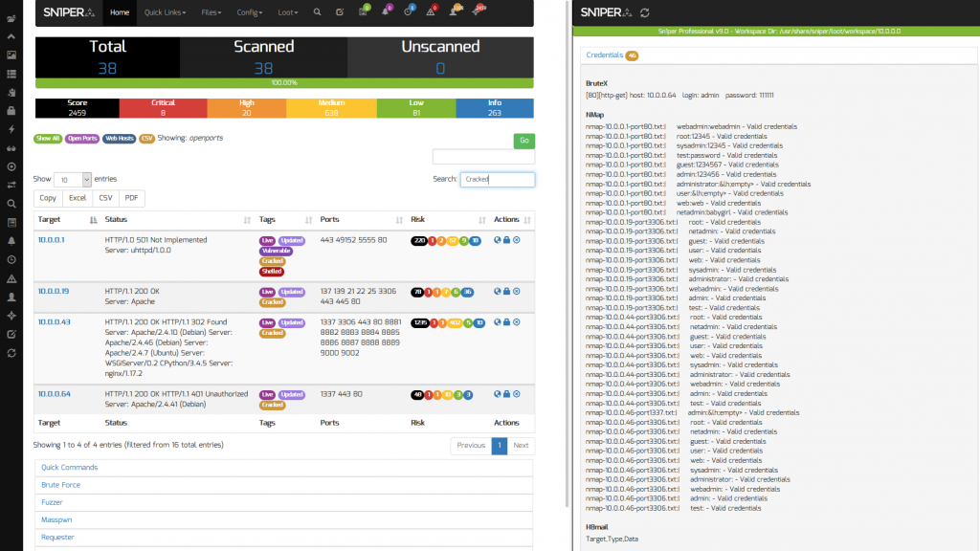Select the Home tab
The width and height of the screenshot is (980, 551).
click(x=119, y=12)
